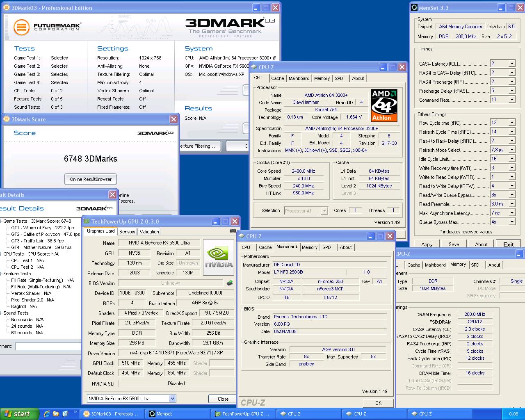Click the BIOS save chip icon in GPU-Z
Image resolution: width=525 pixels, height=420 pixels.
[x=230, y=283]
